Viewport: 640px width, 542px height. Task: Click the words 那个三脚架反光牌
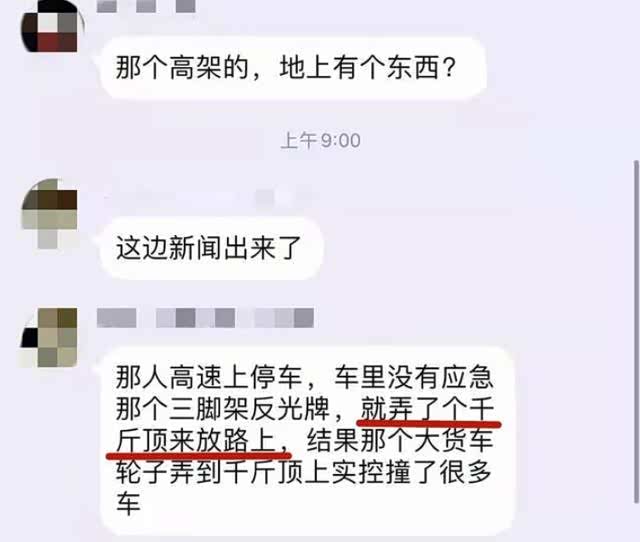point(222,409)
